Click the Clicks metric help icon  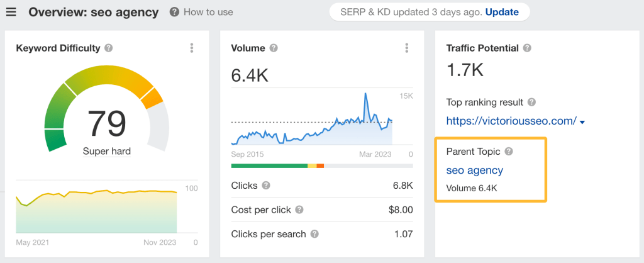coord(266,186)
